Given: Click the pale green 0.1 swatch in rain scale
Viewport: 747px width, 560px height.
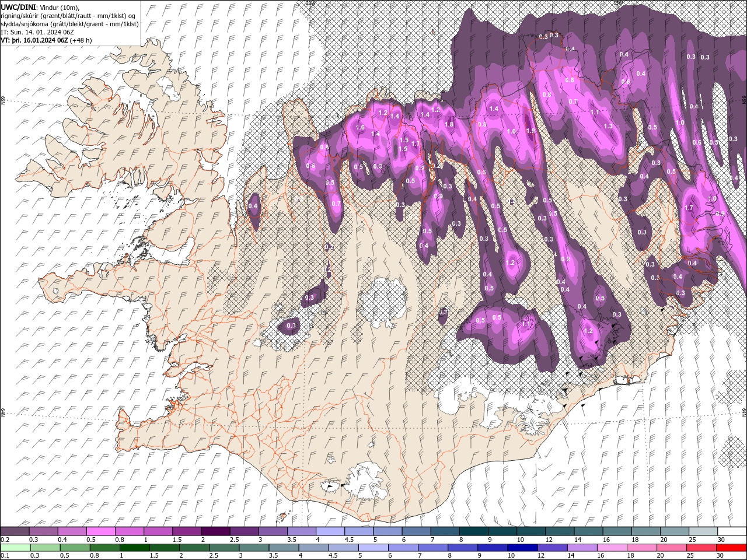Looking at the screenshot, I should [15, 547].
